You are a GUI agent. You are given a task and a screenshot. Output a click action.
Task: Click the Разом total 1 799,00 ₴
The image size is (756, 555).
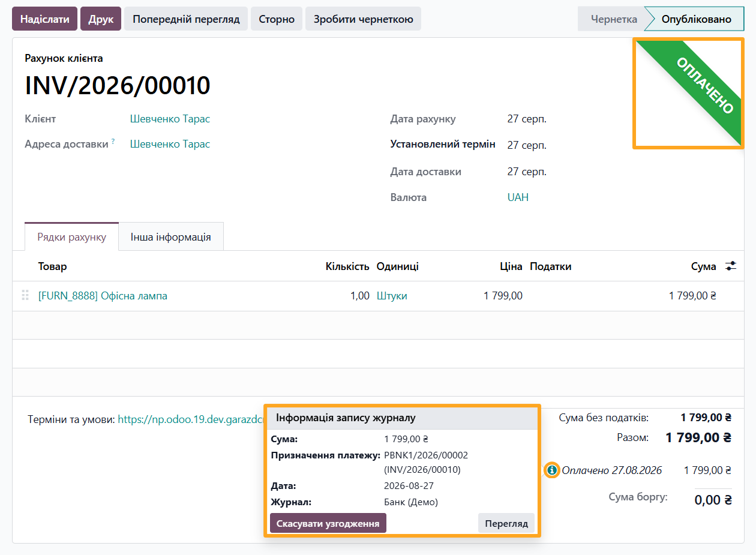click(698, 437)
